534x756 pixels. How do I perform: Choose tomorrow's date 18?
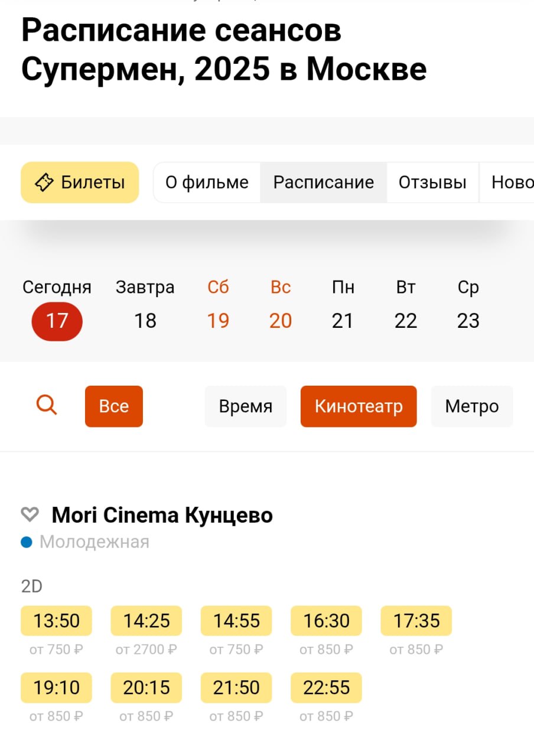click(x=145, y=321)
